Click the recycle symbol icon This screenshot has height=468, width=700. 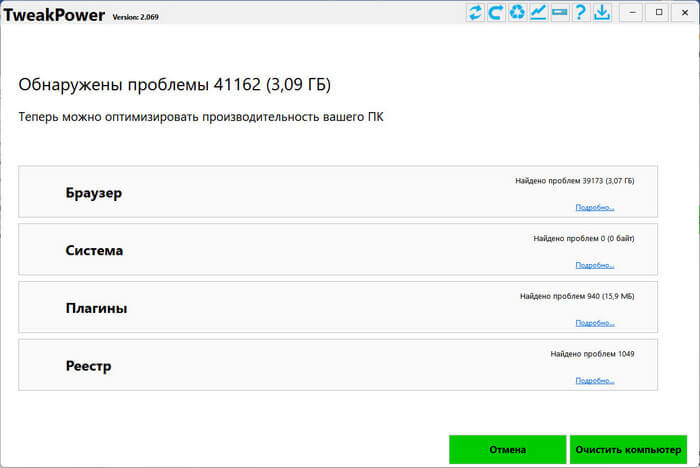tap(517, 12)
